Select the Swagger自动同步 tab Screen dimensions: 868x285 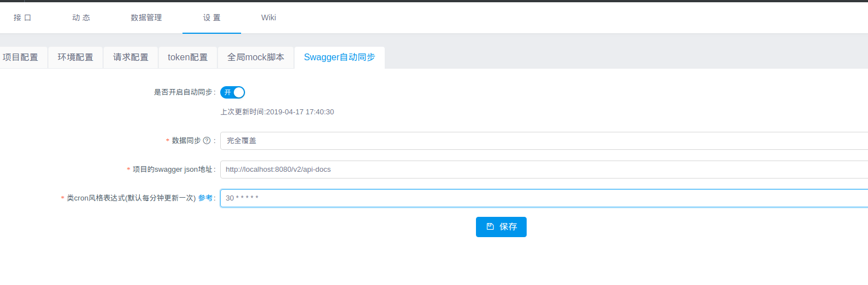tap(340, 57)
